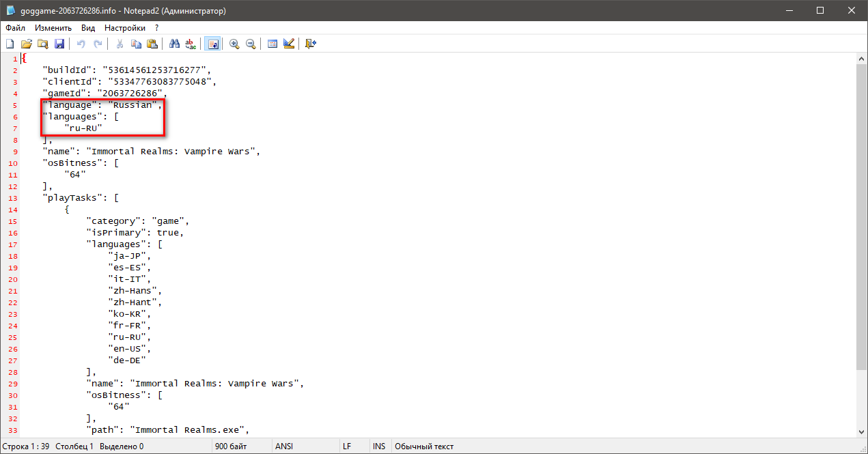
Task: Open the ? help menu
Action: click(x=157, y=28)
